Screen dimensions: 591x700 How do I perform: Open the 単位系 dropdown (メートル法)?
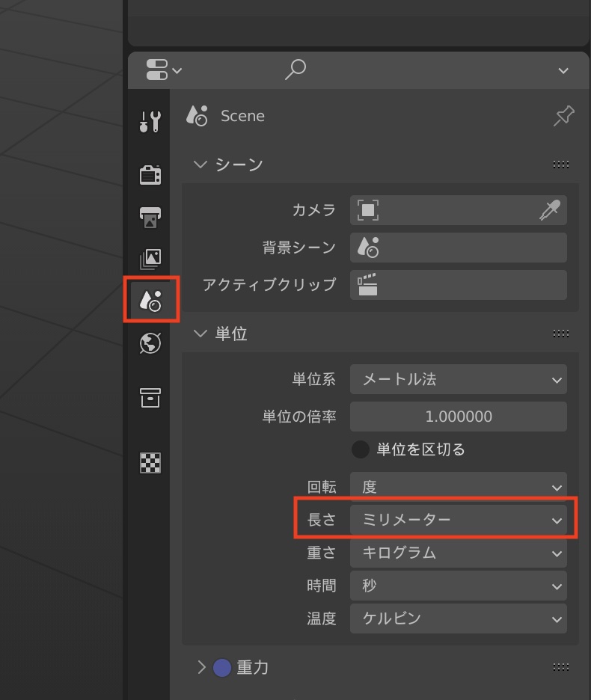(458, 379)
